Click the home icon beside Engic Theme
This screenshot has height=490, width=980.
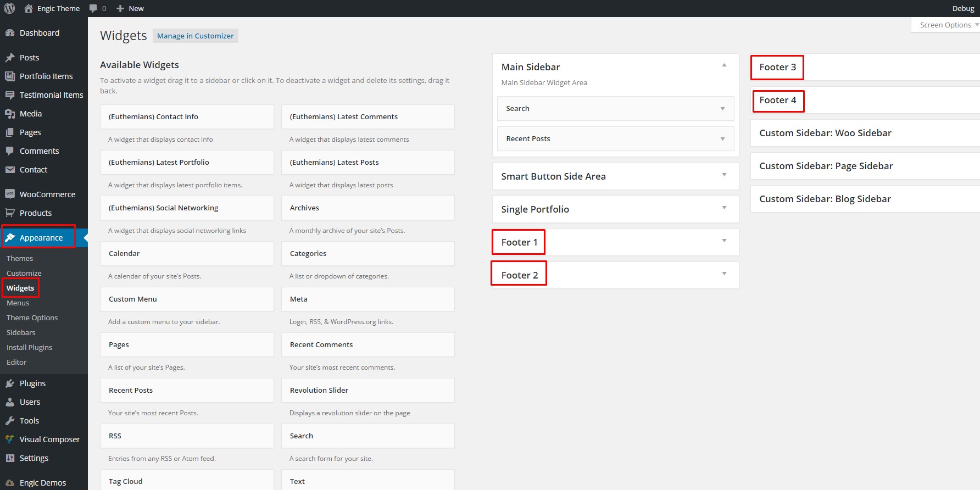(29, 8)
